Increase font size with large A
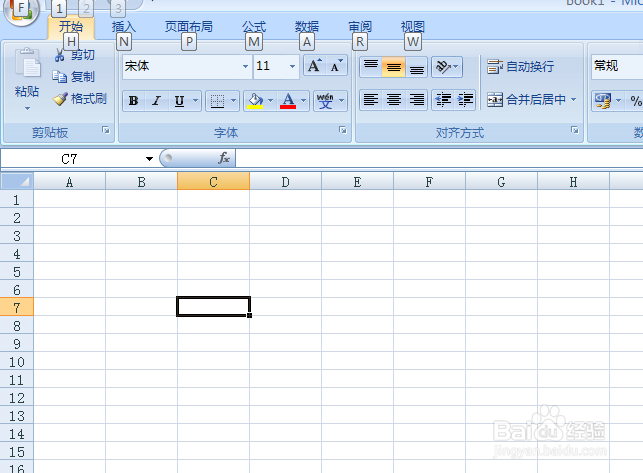 pyautogui.click(x=315, y=66)
